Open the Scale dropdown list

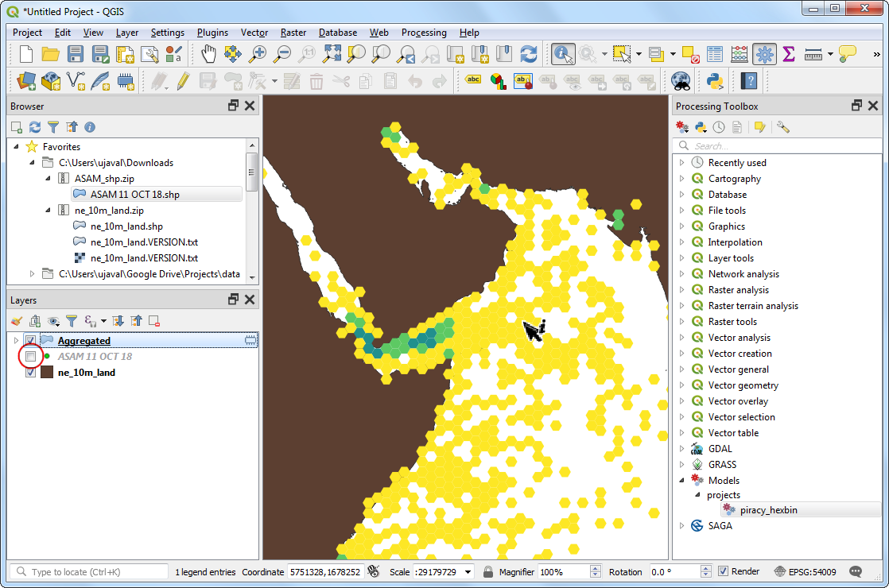[x=468, y=572]
